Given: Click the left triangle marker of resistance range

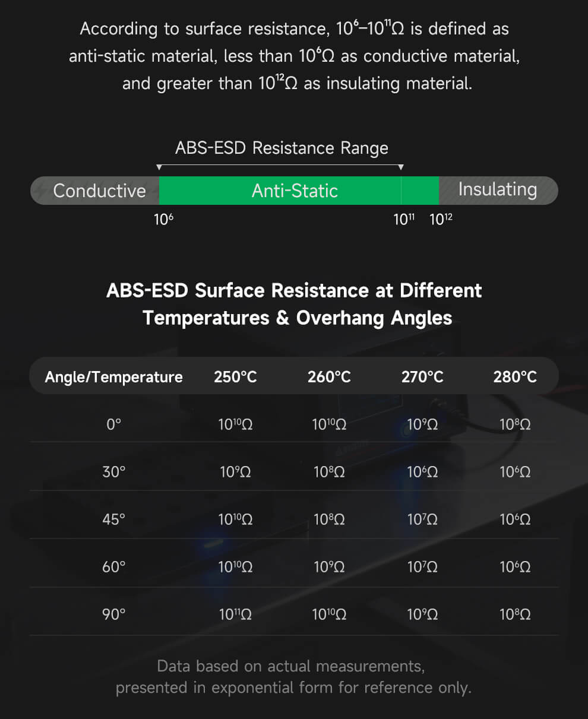Looking at the screenshot, I should (159, 167).
